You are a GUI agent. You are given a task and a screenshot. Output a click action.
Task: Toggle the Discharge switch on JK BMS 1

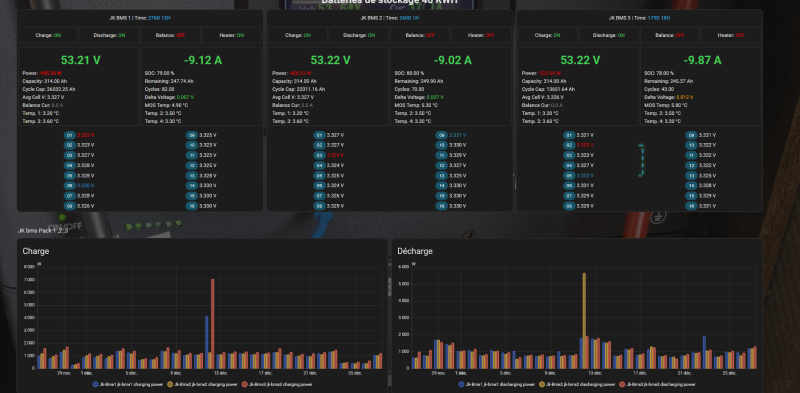click(x=109, y=35)
